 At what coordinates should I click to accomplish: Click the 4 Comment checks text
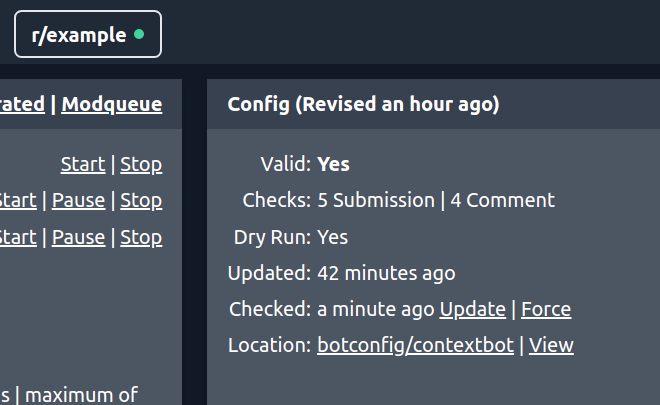click(x=502, y=200)
